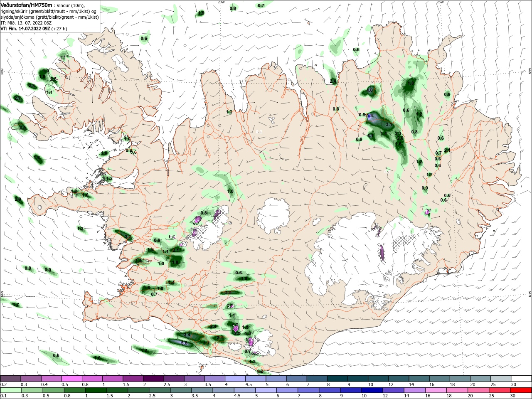Click the palest green bottom-row swatch between 0.1 and 0.3
This screenshot has height=399, width=532.
[10, 390]
